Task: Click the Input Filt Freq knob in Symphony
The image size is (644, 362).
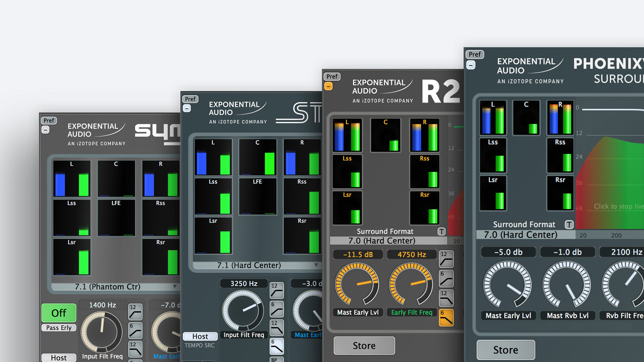Action: [x=102, y=332]
